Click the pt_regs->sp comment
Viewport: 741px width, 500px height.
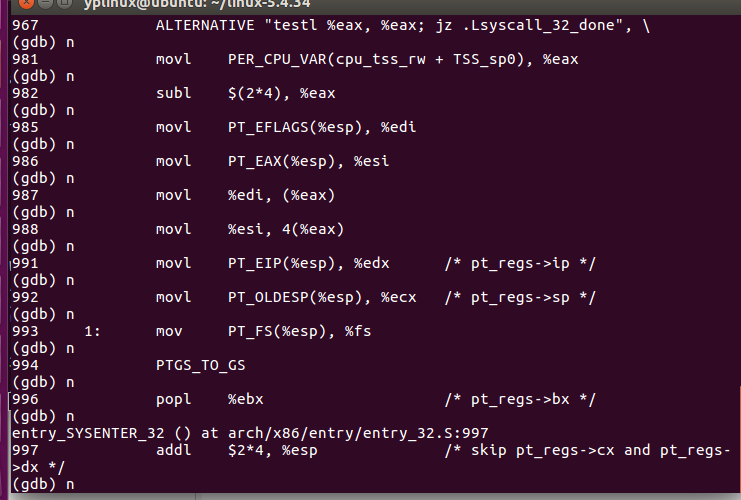[x=520, y=298]
